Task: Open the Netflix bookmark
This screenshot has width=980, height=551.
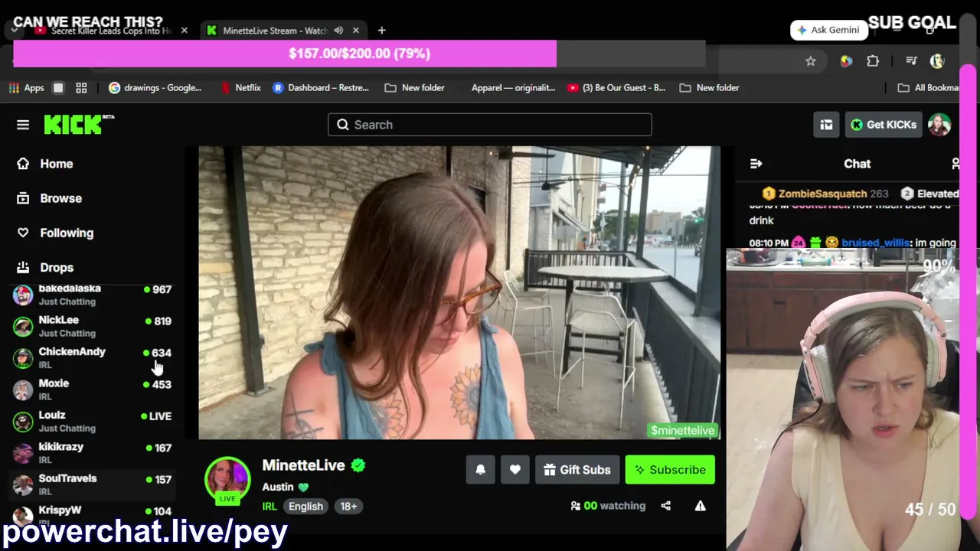Action: point(240,88)
